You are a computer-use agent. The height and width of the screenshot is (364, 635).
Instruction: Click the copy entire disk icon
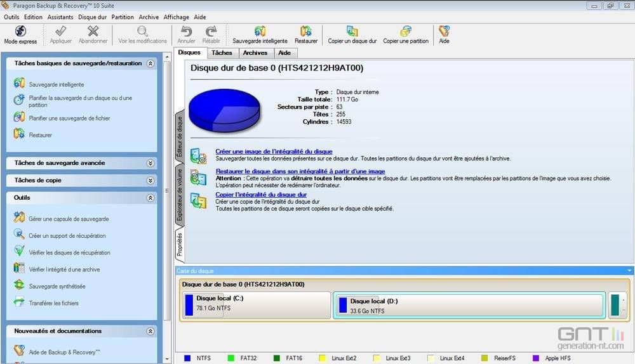198,201
